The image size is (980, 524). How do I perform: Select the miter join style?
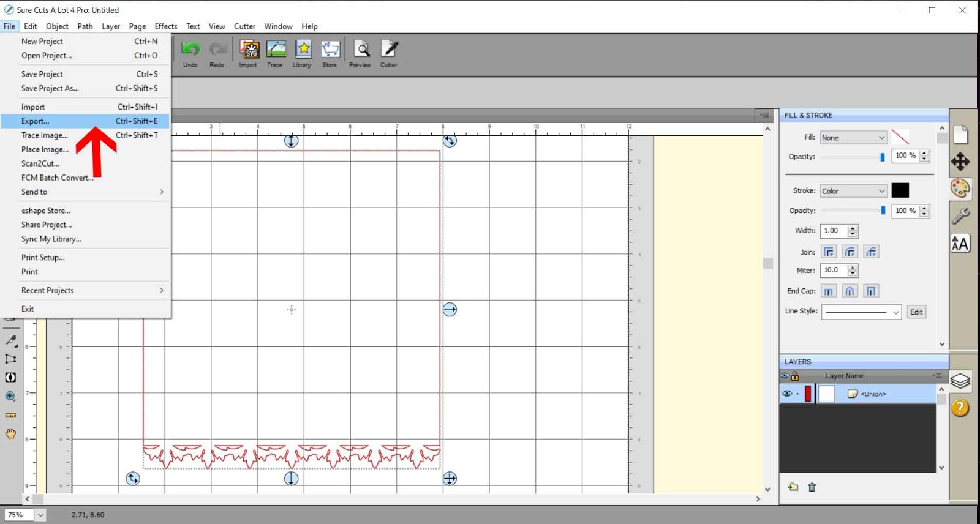[829, 252]
